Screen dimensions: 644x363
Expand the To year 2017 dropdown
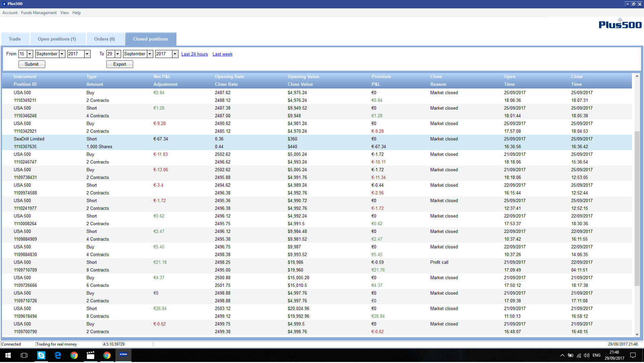(175, 54)
